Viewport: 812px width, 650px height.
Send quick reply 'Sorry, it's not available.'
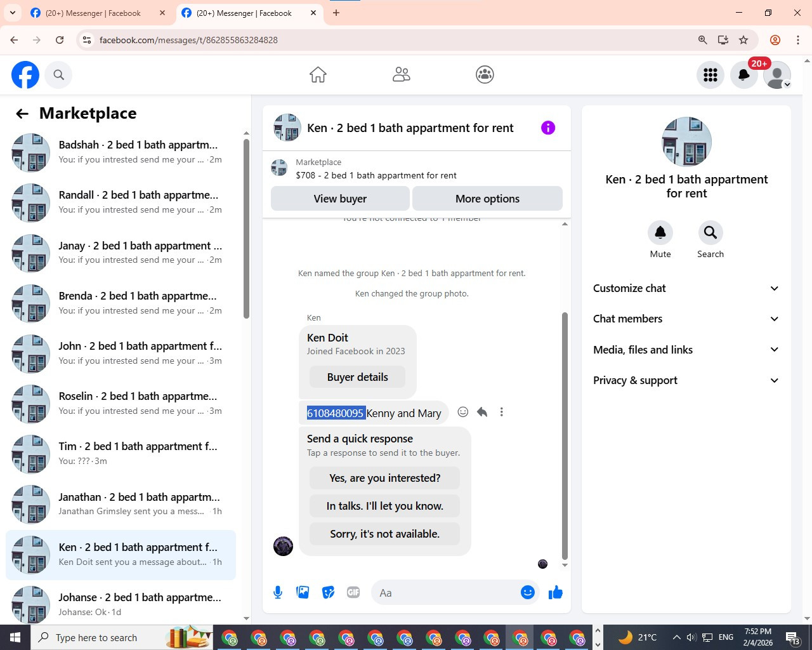pos(384,534)
